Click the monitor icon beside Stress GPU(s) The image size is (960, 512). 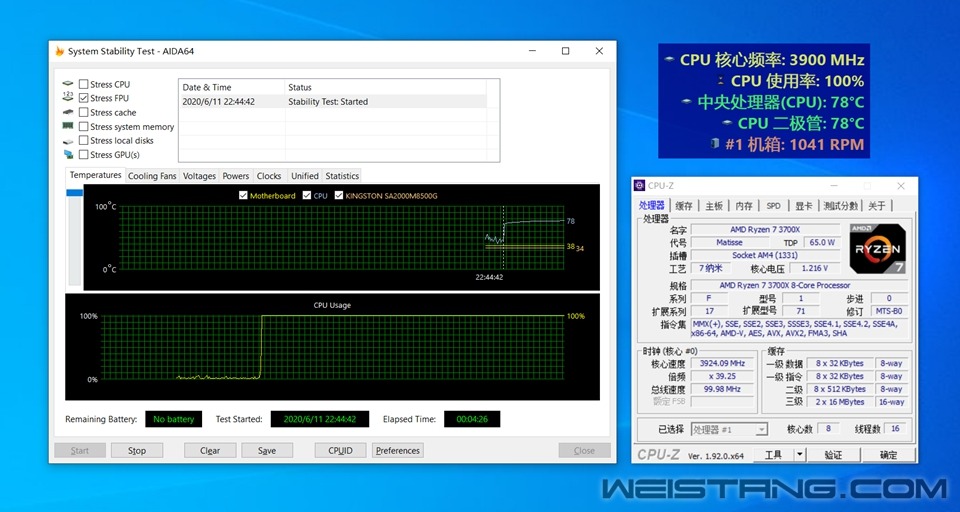68,154
